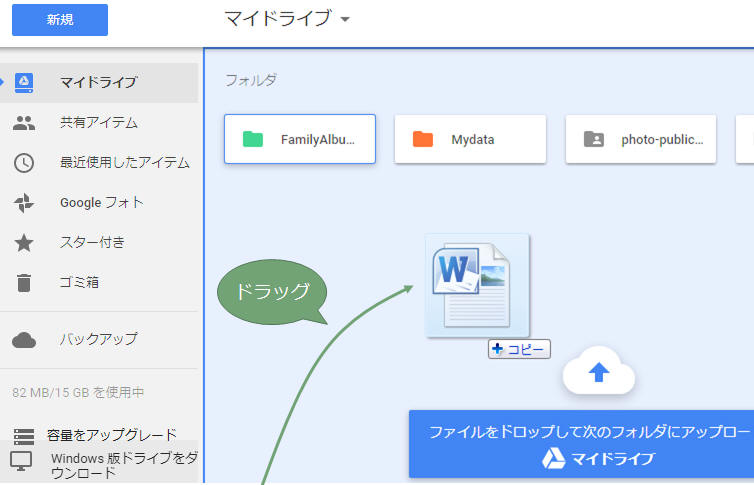Select the スター付き star icon
This screenshot has height=485, width=754.
click(x=24, y=242)
